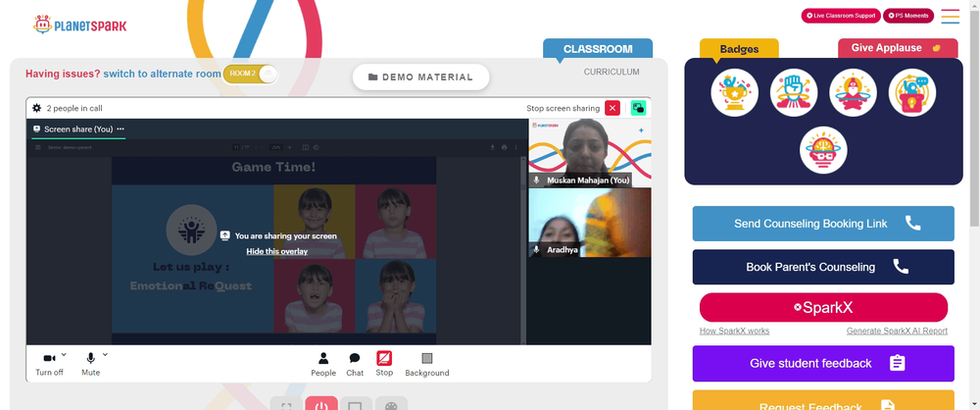This screenshot has height=410, width=980.
Task: Click the green switch-layout icon next to stop sharing
Action: click(638, 108)
